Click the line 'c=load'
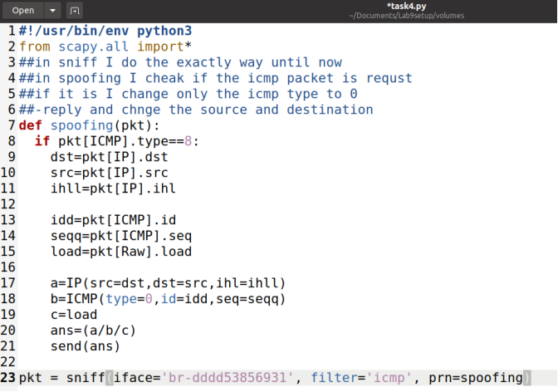558x392 pixels. coord(74,315)
